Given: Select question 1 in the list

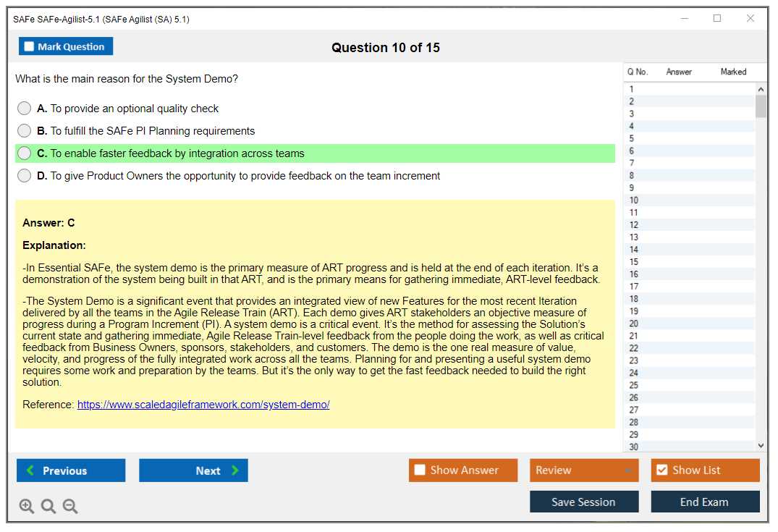Looking at the screenshot, I should tap(689, 89).
